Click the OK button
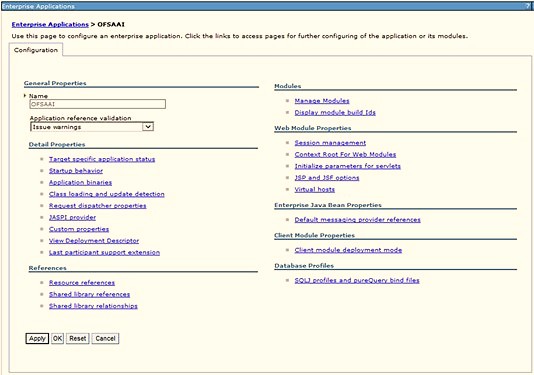534x375 pixels. point(57,338)
